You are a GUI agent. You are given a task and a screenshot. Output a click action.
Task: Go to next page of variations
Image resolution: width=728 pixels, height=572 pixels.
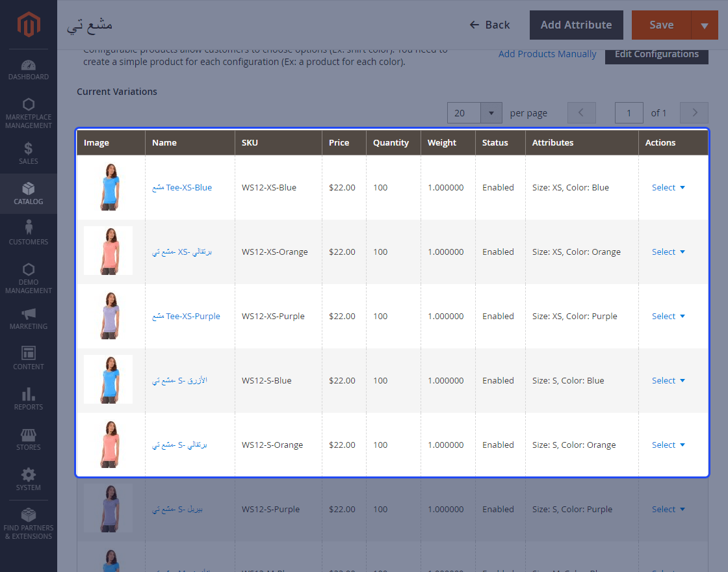click(694, 113)
